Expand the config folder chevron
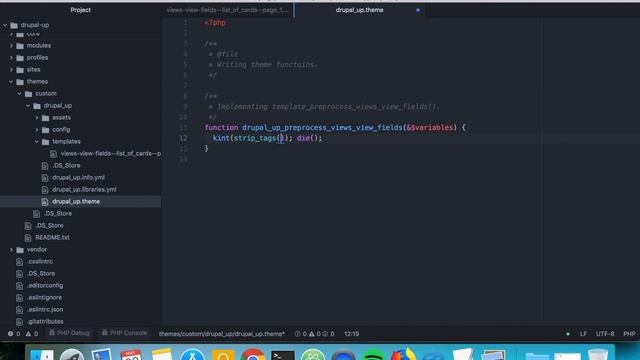Viewport: 640px width, 360px height. (x=37, y=130)
